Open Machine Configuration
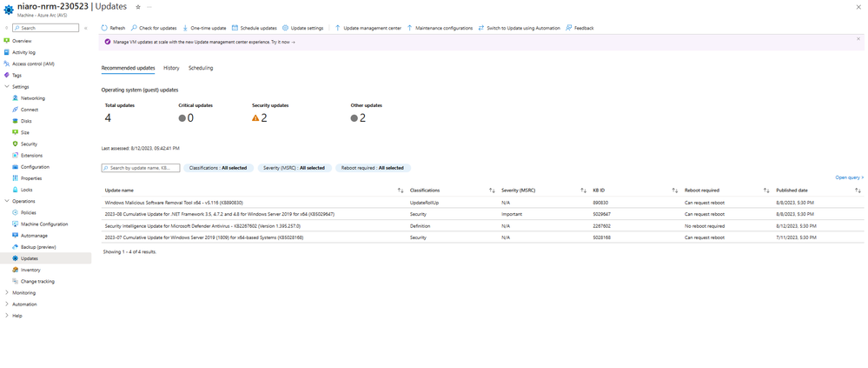The image size is (868, 368). [45, 224]
